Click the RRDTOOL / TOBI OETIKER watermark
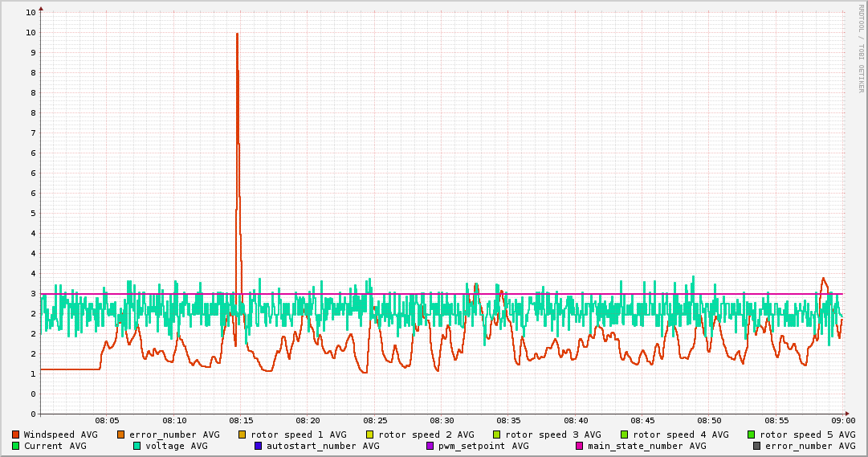The width and height of the screenshot is (868, 457). click(861, 48)
